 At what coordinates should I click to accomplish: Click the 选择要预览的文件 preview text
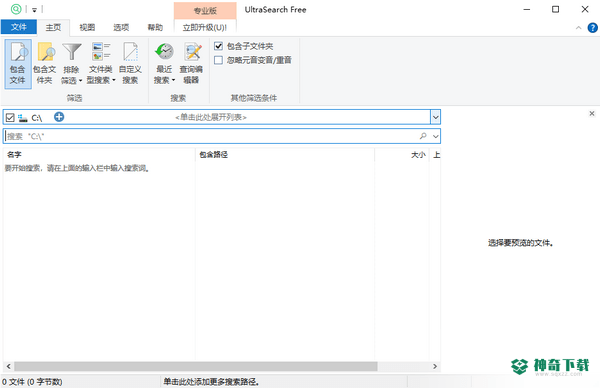coord(520,243)
